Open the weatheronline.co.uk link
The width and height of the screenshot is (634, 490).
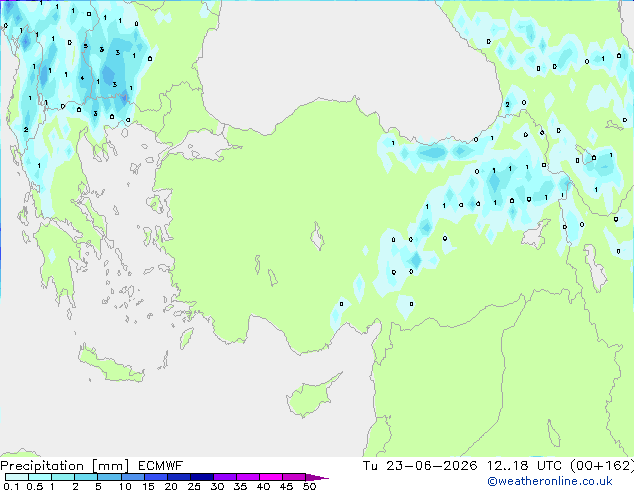[550, 481]
